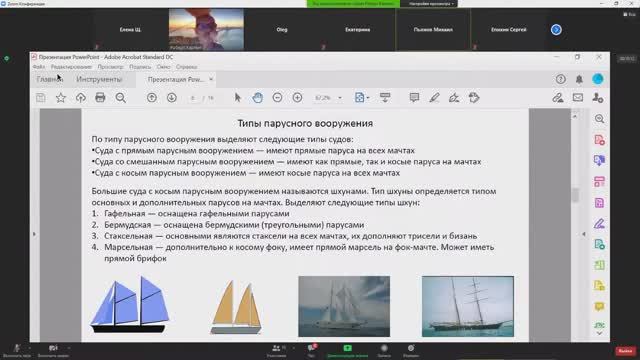Image resolution: width=640 pixels, height=360 pixels.
Task: Save the PDF with the floppy disk icon
Action: point(41,98)
